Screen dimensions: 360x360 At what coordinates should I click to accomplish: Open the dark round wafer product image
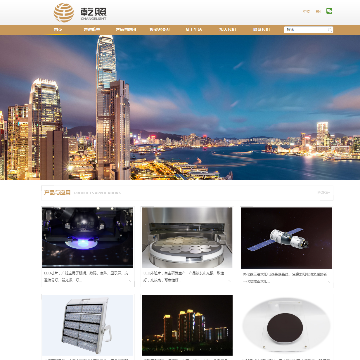(286, 325)
